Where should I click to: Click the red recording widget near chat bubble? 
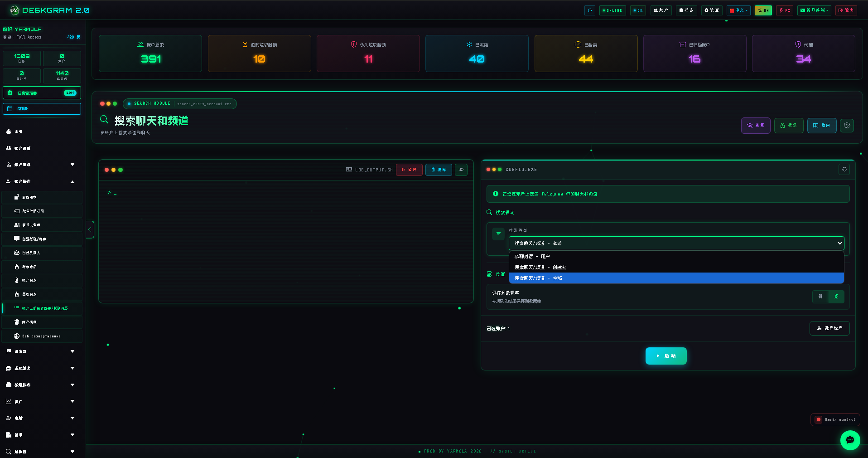(x=835, y=419)
